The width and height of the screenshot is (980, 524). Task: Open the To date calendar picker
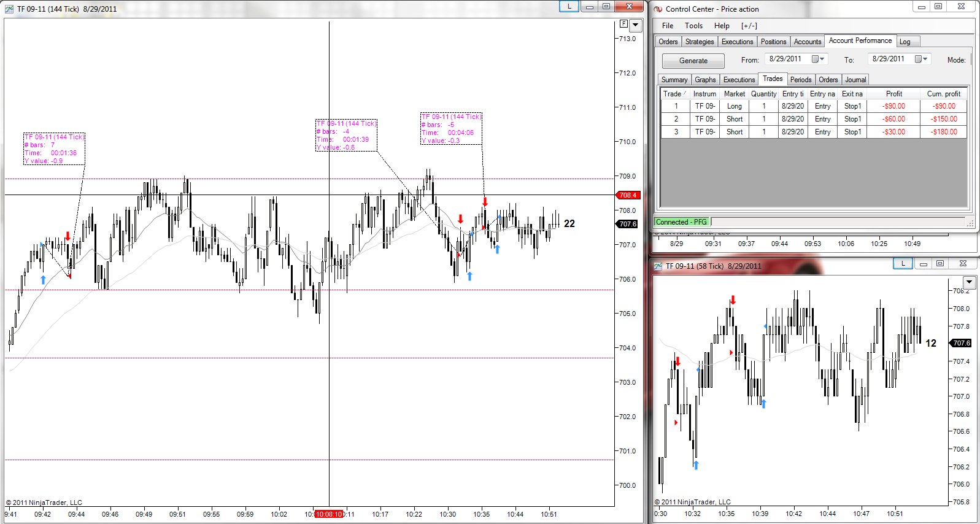pyautogui.click(x=921, y=59)
